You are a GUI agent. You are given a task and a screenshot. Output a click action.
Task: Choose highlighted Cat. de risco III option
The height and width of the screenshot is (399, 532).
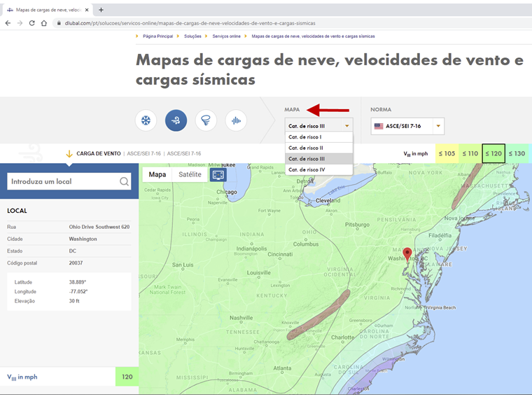(319, 159)
